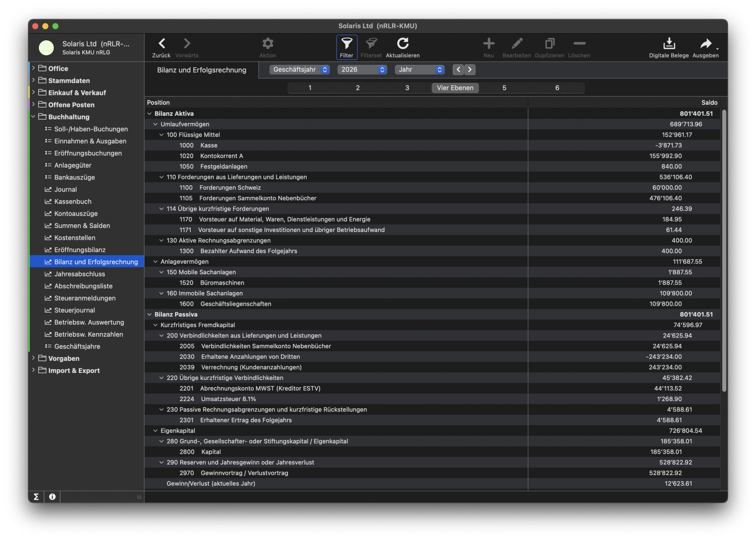Select level 3 in the level selector
Viewport: 756px width, 540px height.
[407, 88]
